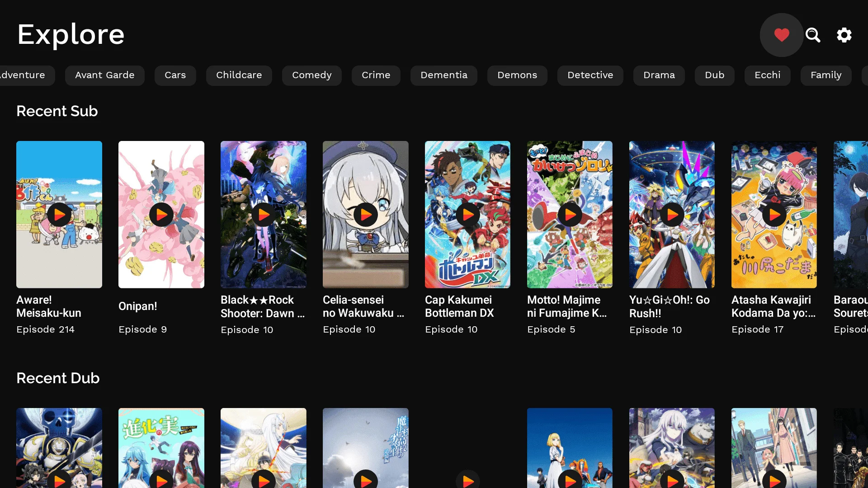
Task: Open the Aware! Meisaku-kun title
Action: [49, 306]
